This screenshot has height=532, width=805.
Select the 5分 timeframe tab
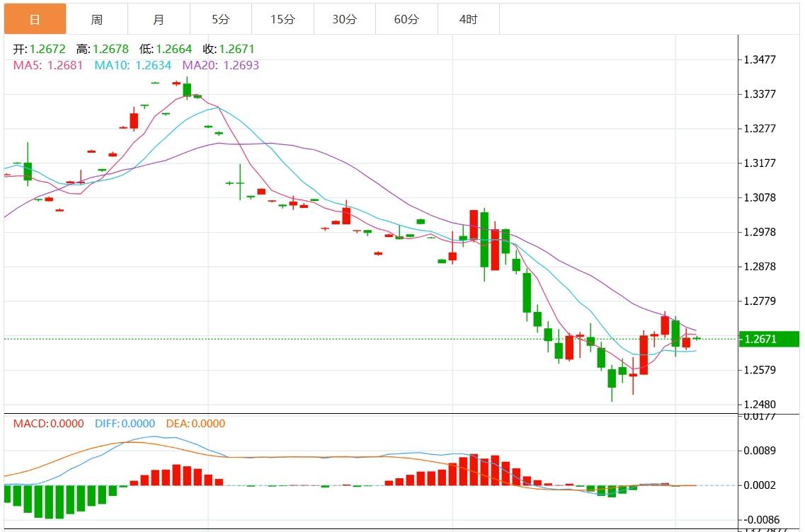[220, 19]
